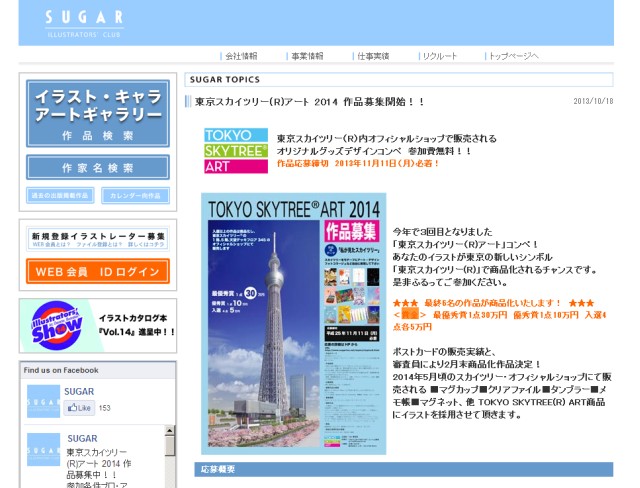The width and height of the screenshot is (640, 488).
Task: Click WEB会員 IDログイン button
Action: pos(98,271)
